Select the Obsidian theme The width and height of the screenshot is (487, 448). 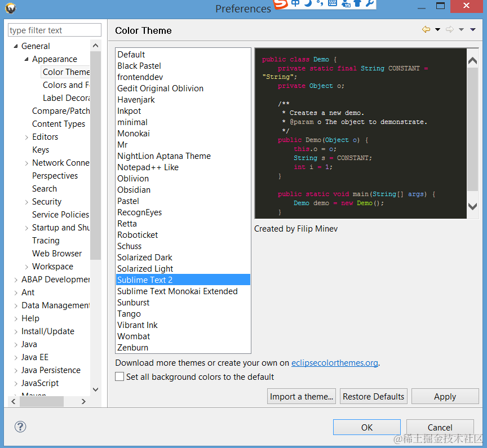(x=183, y=190)
